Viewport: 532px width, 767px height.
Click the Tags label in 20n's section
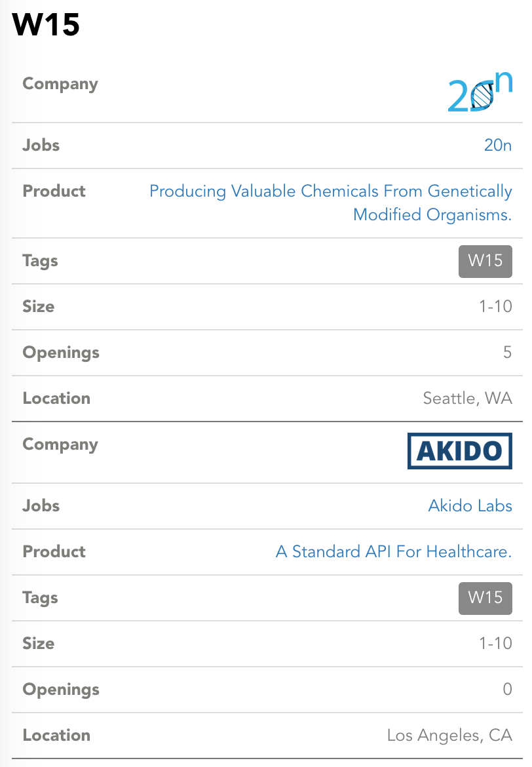[41, 261]
